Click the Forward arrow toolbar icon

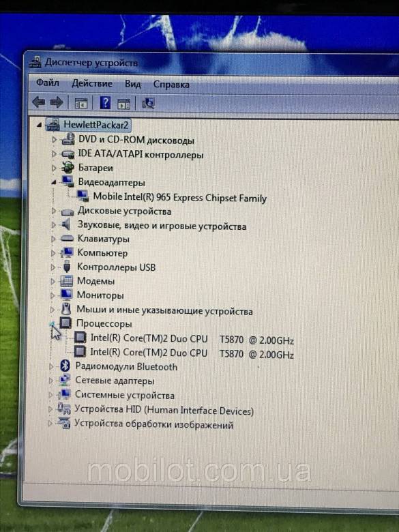pos(57,102)
